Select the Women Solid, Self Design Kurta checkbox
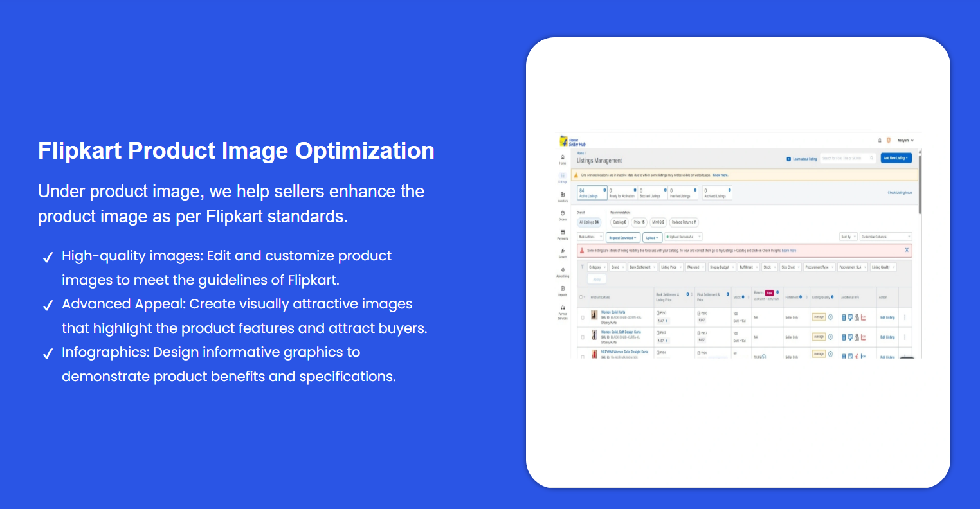Image resolution: width=980 pixels, height=509 pixels. tap(583, 337)
